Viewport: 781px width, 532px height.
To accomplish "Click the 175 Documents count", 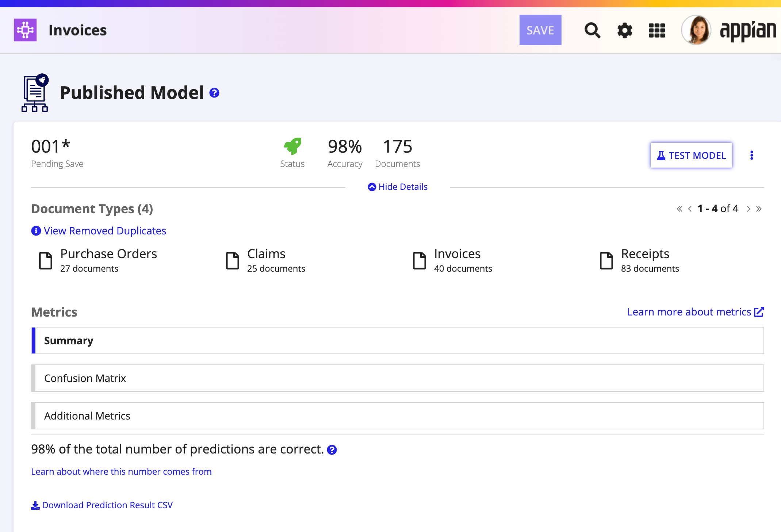I will click(x=398, y=146).
